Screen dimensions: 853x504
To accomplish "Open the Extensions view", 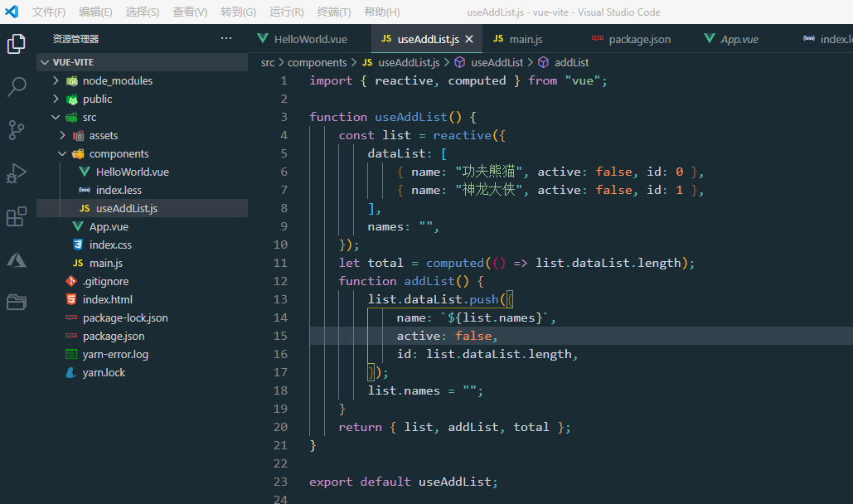I will (17, 216).
